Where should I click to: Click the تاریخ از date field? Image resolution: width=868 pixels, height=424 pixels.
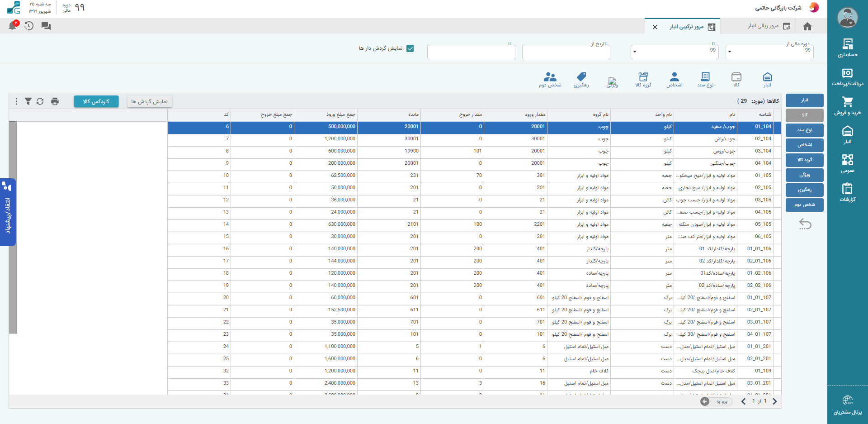[x=566, y=52]
